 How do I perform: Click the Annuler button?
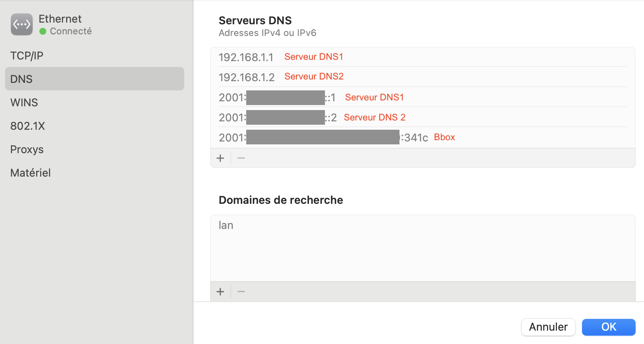(549, 327)
